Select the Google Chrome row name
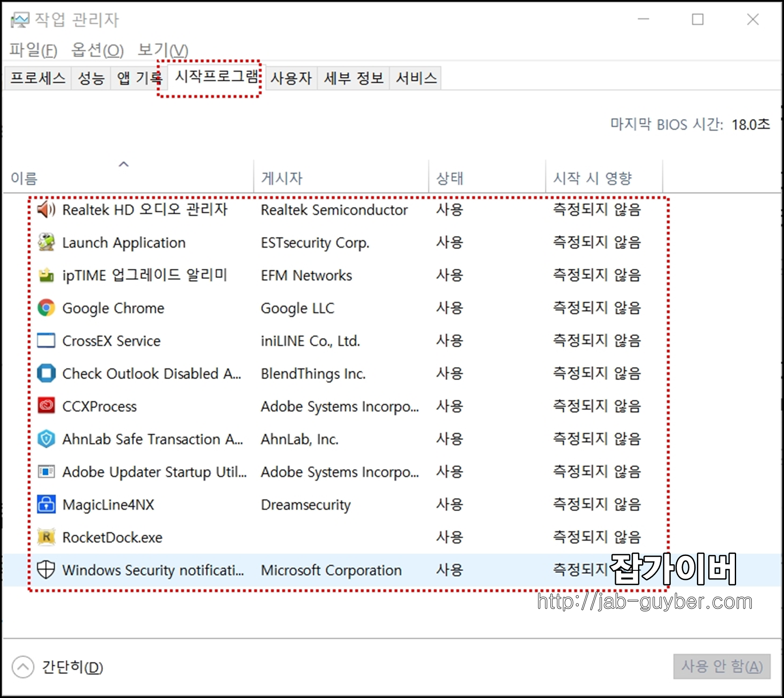The image size is (784, 698). 113,308
